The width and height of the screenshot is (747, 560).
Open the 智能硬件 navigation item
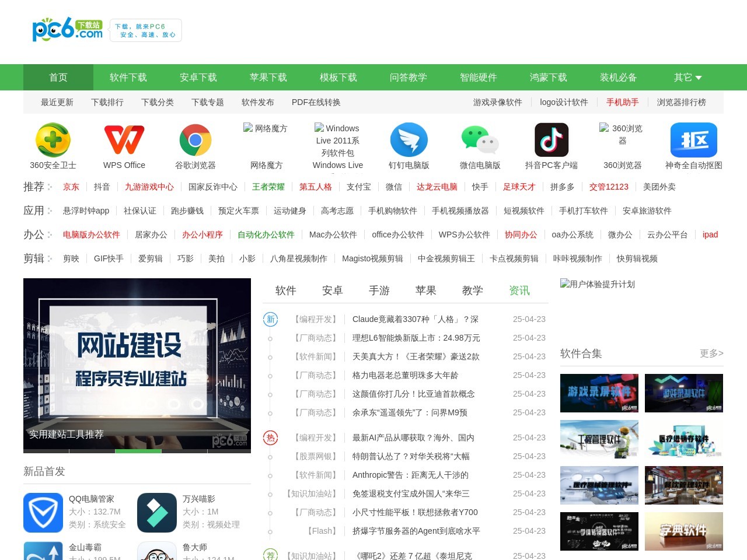pos(479,78)
